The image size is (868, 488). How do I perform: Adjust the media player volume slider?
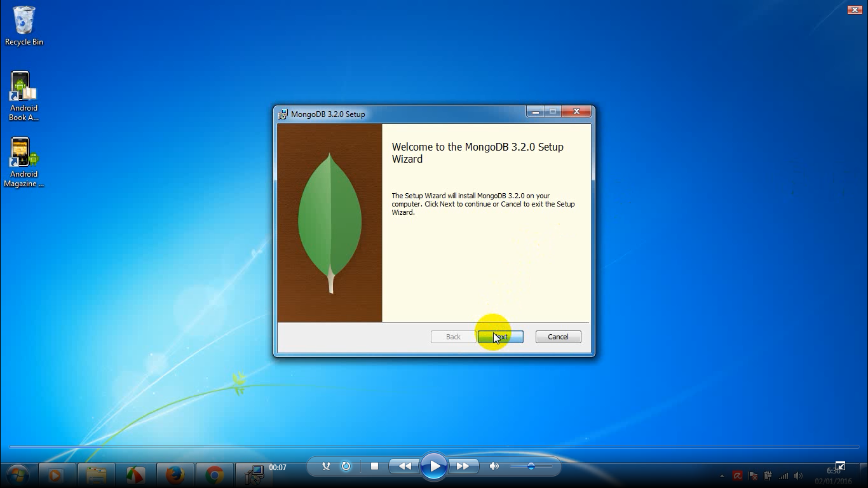tap(530, 466)
